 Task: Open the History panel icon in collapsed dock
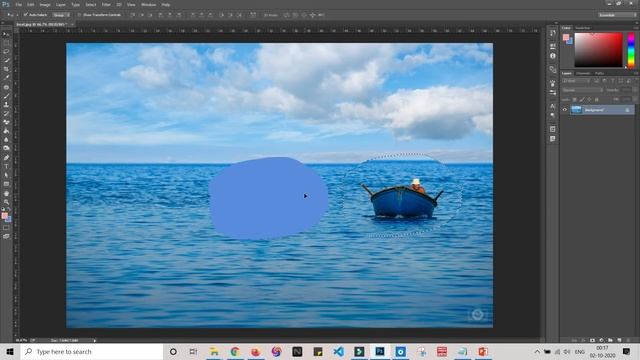553,33
